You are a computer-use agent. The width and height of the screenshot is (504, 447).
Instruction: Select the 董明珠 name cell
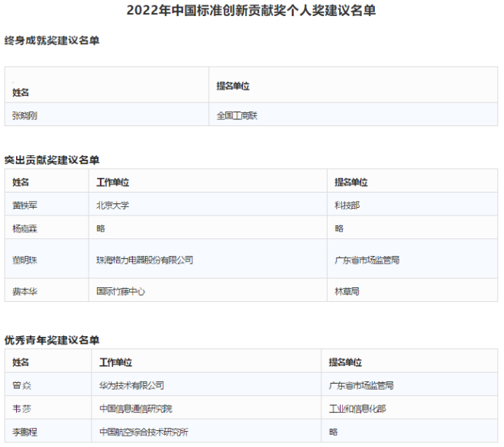[x=25, y=260]
